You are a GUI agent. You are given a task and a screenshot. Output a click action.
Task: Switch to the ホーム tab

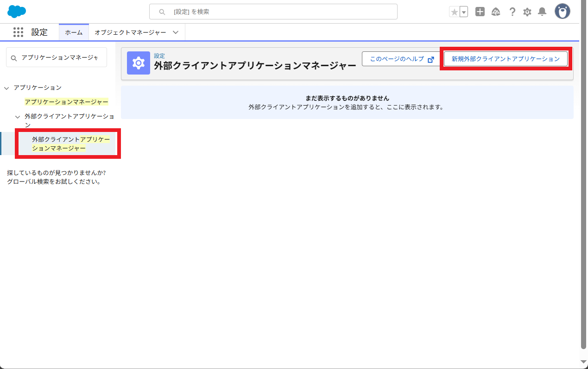(x=74, y=32)
